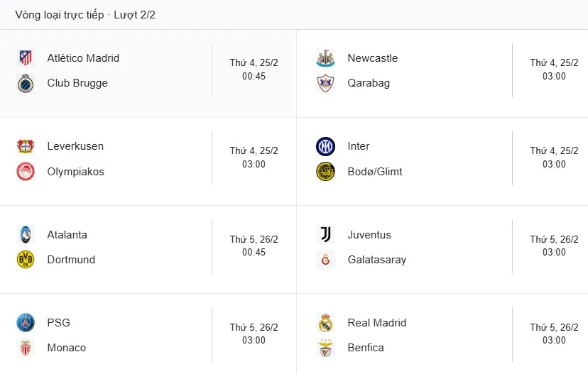Image resolution: width=588 pixels, height=374 pixels.
Task: Click the Vòng loại trực tiếp header
Action: click(x=60, y=15)
